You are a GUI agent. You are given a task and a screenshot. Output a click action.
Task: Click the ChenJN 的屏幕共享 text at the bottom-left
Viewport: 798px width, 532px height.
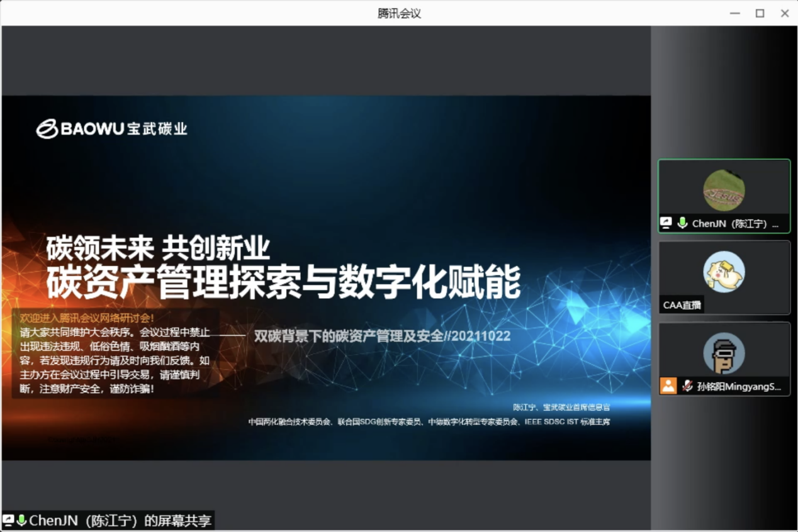(x=120, y=521)
